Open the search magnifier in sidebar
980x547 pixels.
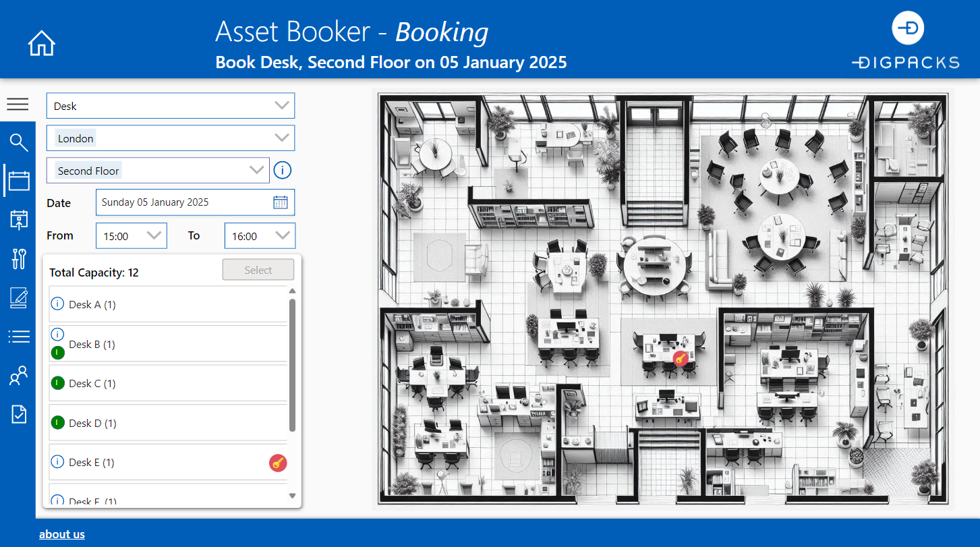pyautogui.click(x=18, y=142)
